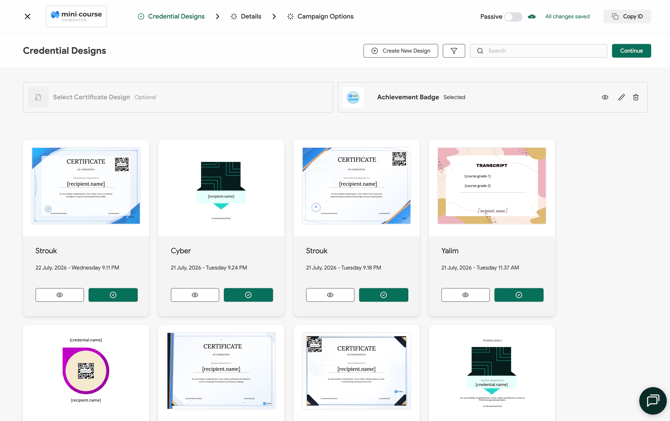
Task: Open Strouk design from 9.18 PM thumbnail
Action: pos(356,186)
